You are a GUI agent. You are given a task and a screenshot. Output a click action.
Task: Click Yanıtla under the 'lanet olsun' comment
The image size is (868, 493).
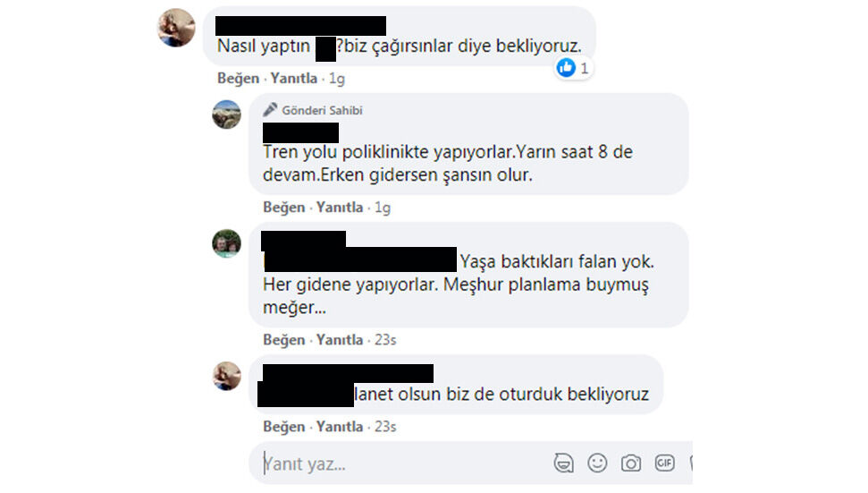coord(340,427)
